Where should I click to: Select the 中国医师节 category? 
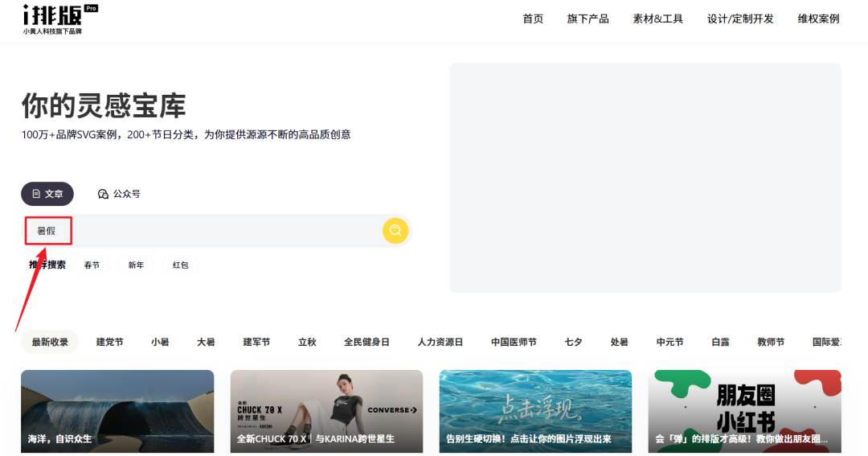514,342
